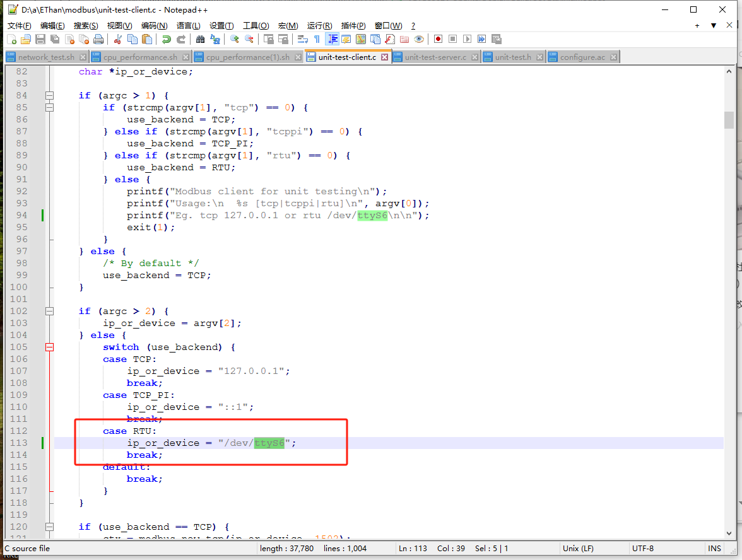Switch to the unit-test-server.c tab

coord(435,57)
